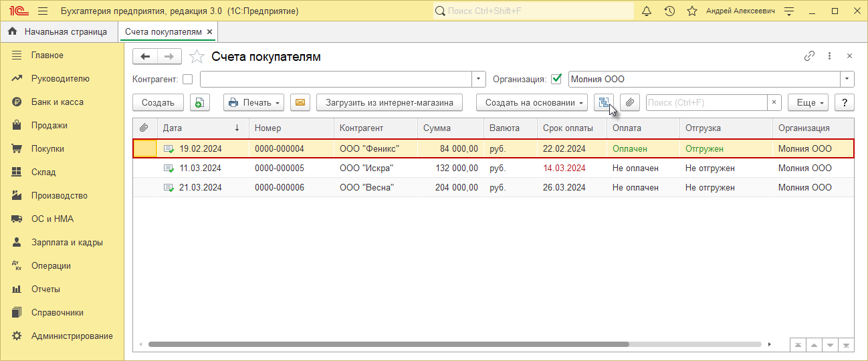This screenshot has height=361, width=868.
Task: Click the email envelope icon in toolbar
Action: pyautogui.click(x=300, y=102)
